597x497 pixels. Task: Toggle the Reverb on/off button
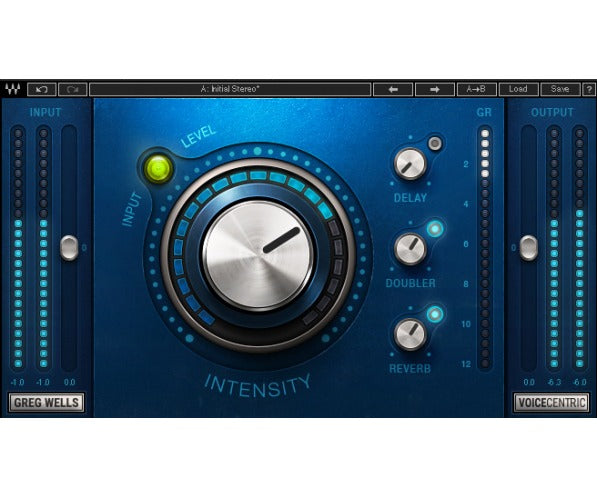(435, 314)
